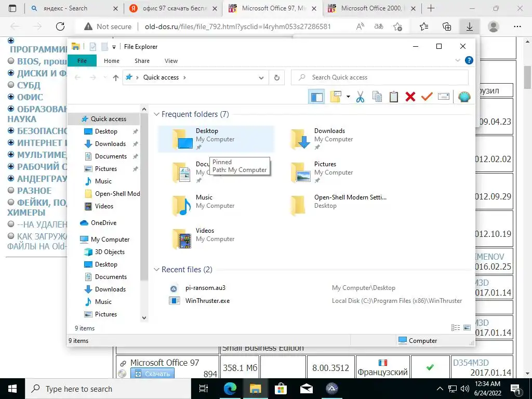532x399 pixels.
Task: Select OneDrive in navigation pane
Action: click(x=103, y=223)
